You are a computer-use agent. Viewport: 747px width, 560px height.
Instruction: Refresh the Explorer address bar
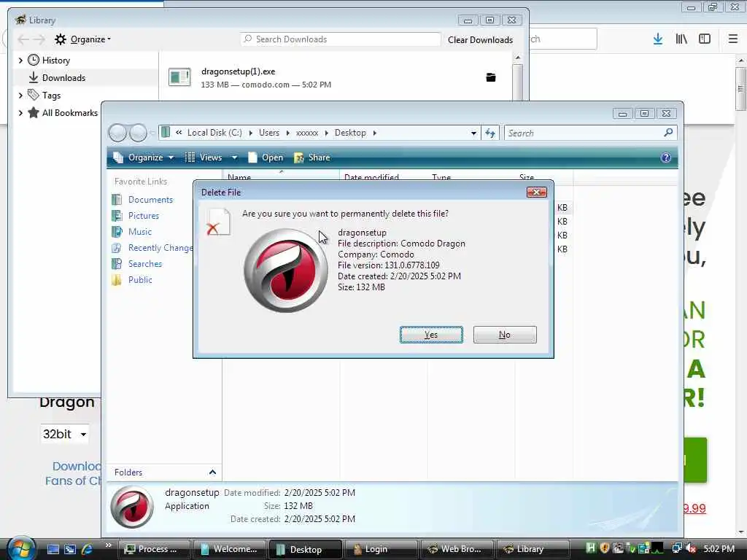[x=489, y=133]
